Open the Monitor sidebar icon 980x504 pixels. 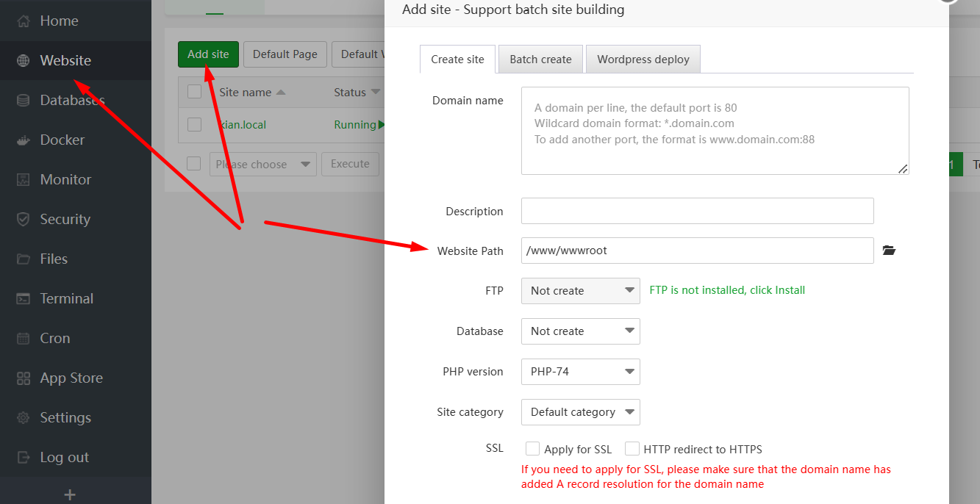[x=24, y=180]
